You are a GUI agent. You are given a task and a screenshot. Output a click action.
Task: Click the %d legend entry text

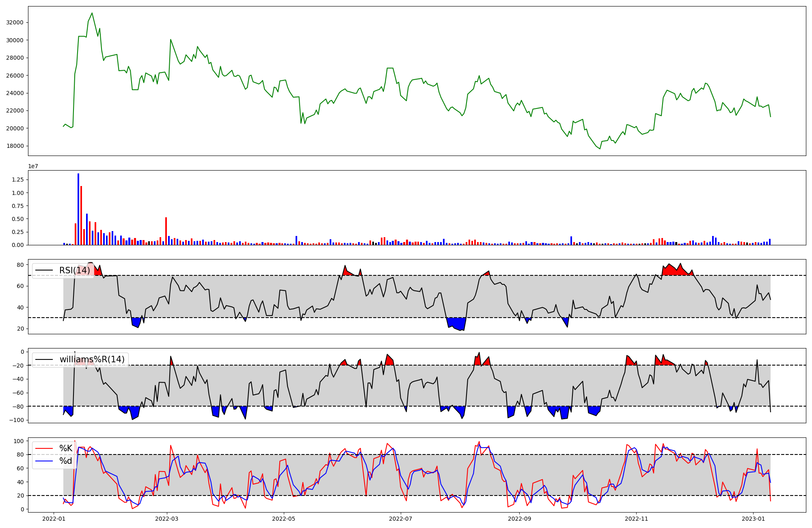pyautogui.click(x=65, y=461)
